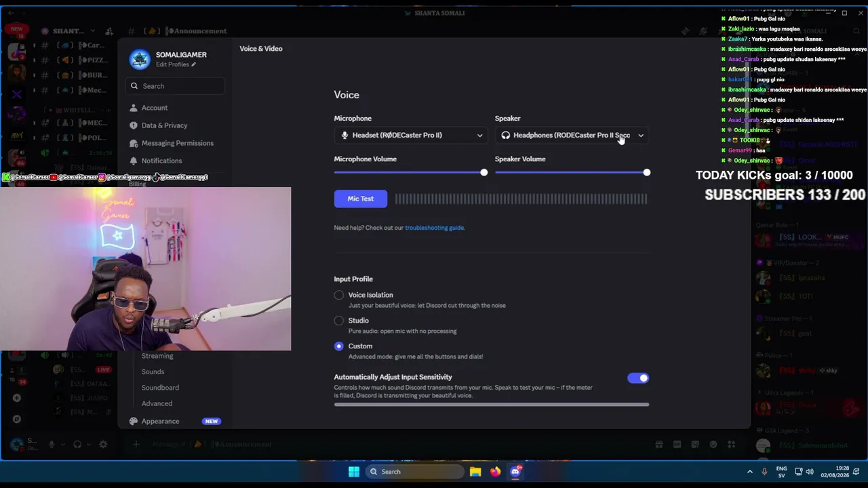Click the Speaker Volume label
The image size is (868, 488).
(x=520, y=159)
